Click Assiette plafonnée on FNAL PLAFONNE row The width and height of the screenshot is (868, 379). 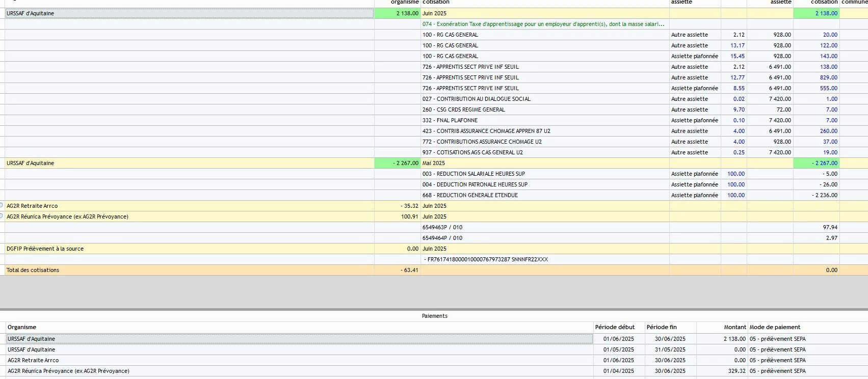click(695, 120)
